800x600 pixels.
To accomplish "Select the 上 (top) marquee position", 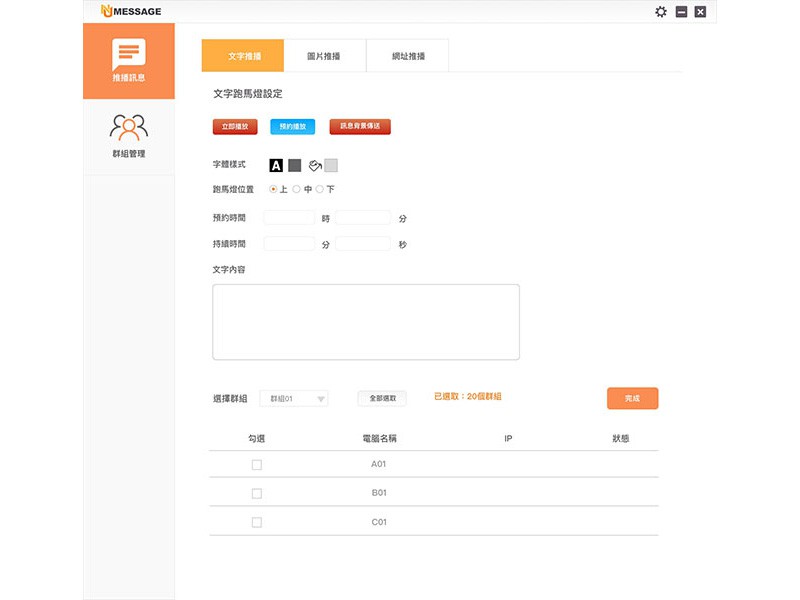I will [274, 189].
